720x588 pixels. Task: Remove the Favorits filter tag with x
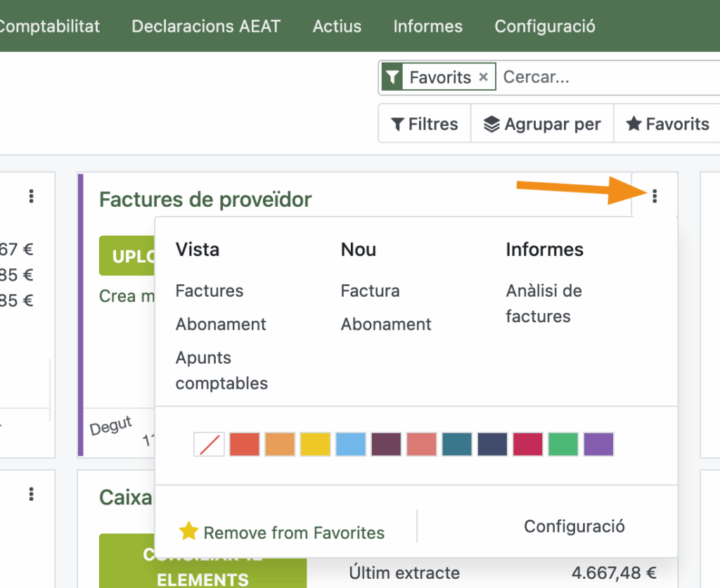(483, 77)
